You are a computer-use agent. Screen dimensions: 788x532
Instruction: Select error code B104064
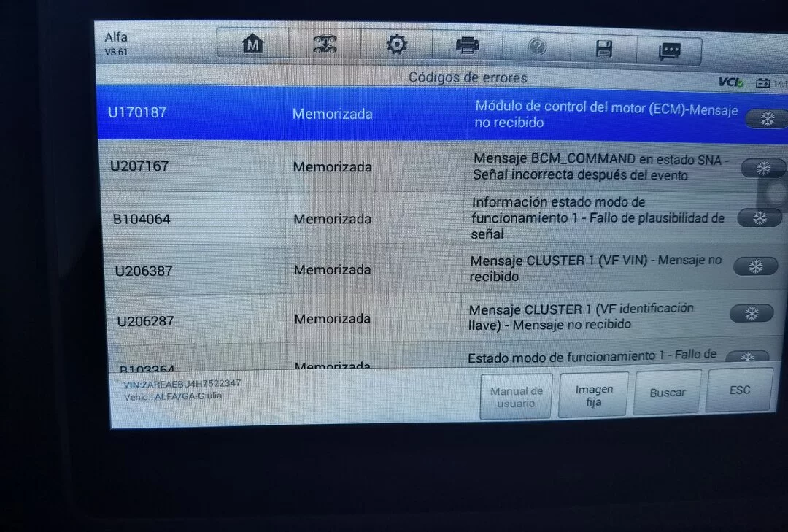[142, 219]
